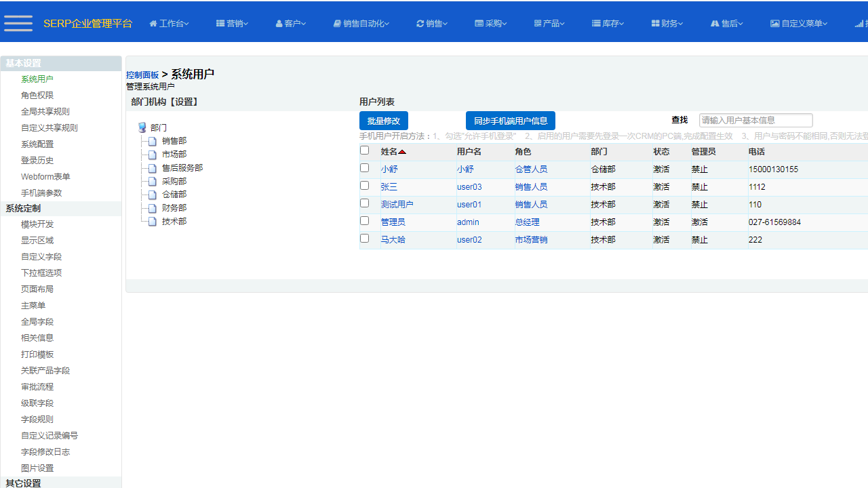The image size is (868, 488).
Task: Click the document icon beside 技术部
Action: pos(152,222)
